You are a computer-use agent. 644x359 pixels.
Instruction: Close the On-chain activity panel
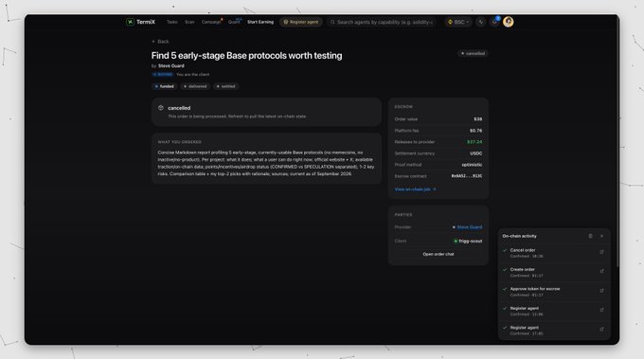[601, 236]
